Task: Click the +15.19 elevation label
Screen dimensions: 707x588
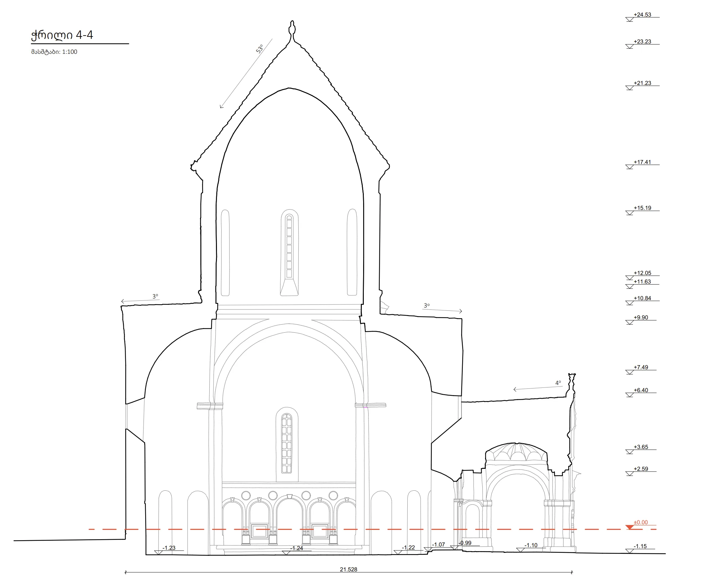Action: (x=642, y=208)
